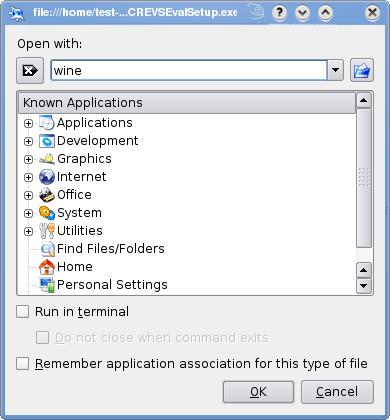Image resolution: width=390 pixels, height=420 pixels.
Task: Click the Office category icon
Action: 47,195
